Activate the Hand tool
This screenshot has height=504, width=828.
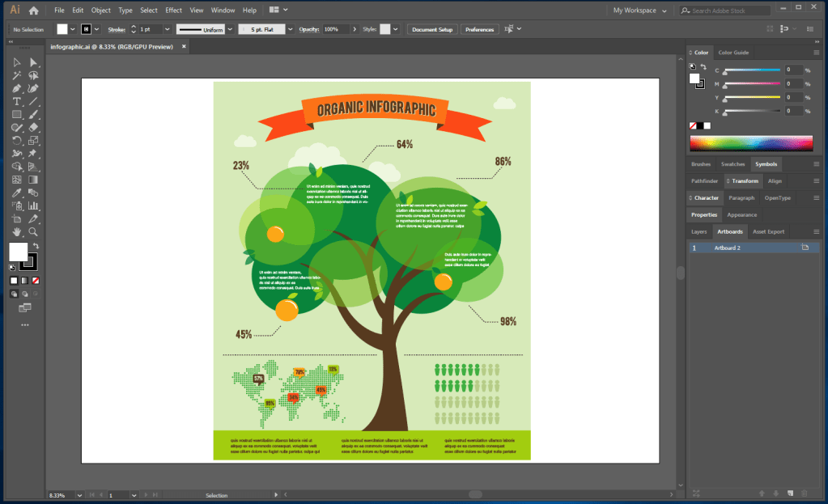16,231
